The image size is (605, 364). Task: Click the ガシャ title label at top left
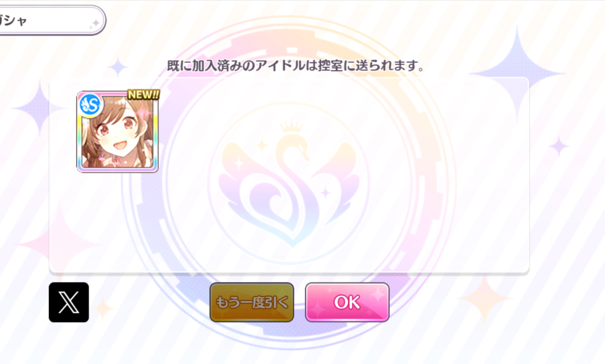point(13,20)
